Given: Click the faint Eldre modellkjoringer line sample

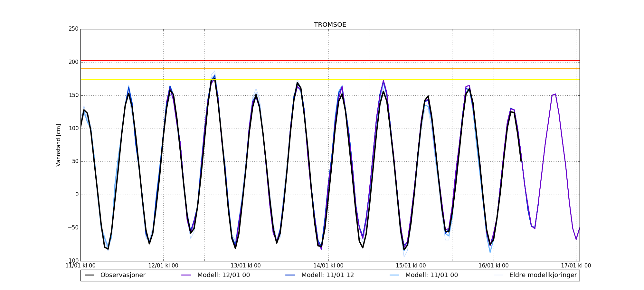Looking at the screenshot, I should tap(498, 275).
